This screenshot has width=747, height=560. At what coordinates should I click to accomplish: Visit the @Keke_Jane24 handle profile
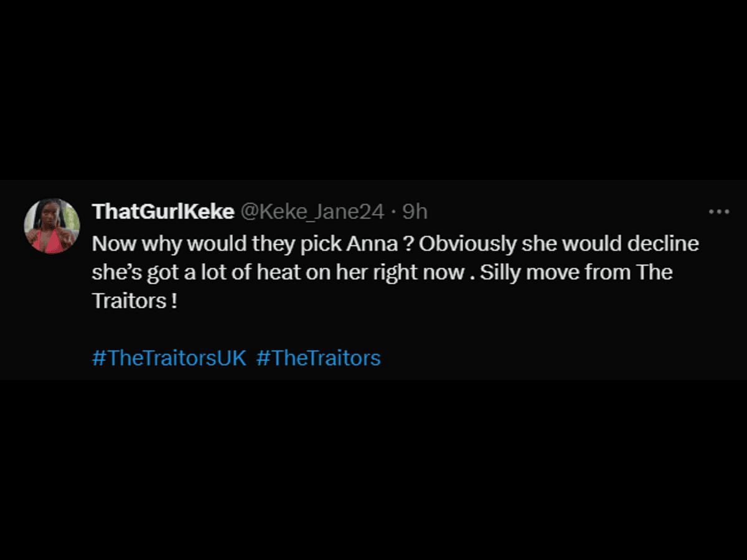312,212
